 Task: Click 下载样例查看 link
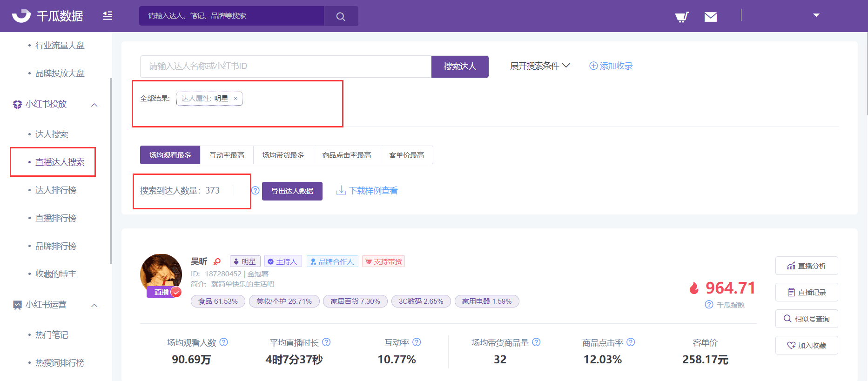[367, 191]
